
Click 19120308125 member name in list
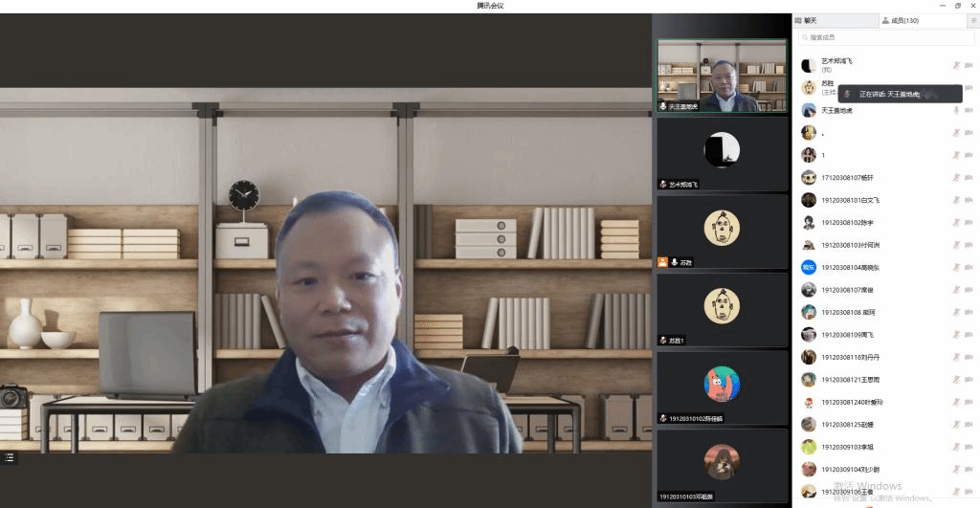tap(847, 424)
